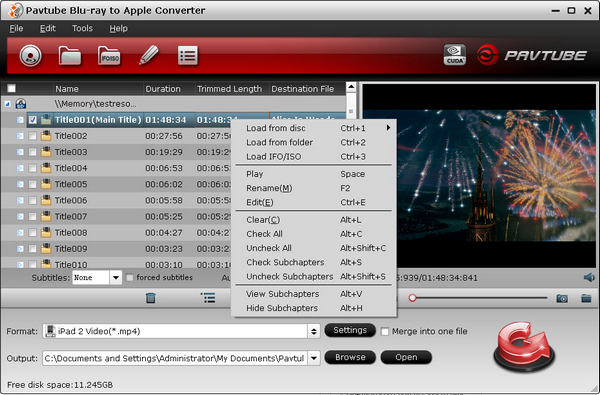Image resolution: width=600 pixels, height=395 pixels.
Task: Click the Load from folder toolbar icon
Action: [70, 56]
